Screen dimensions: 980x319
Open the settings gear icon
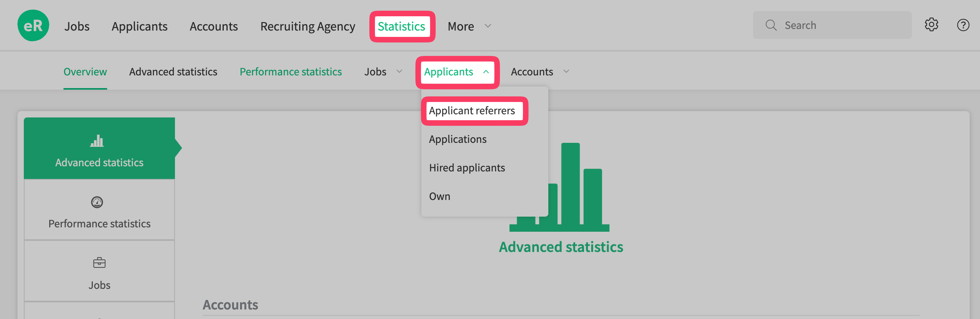pos(931,25)
